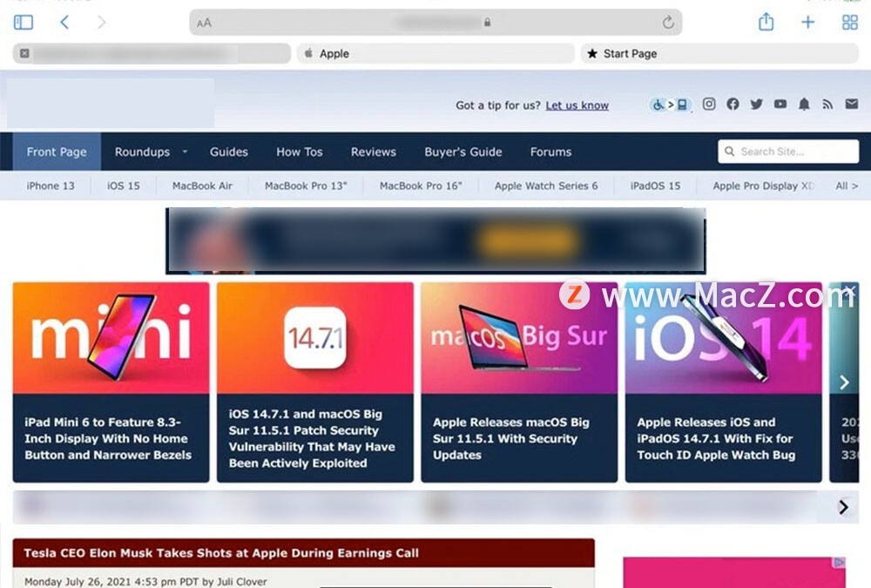Image resolution: width=871 pixels, height=588 pixels.
Task: Go back with the left arrow
Action: [64, 23]
